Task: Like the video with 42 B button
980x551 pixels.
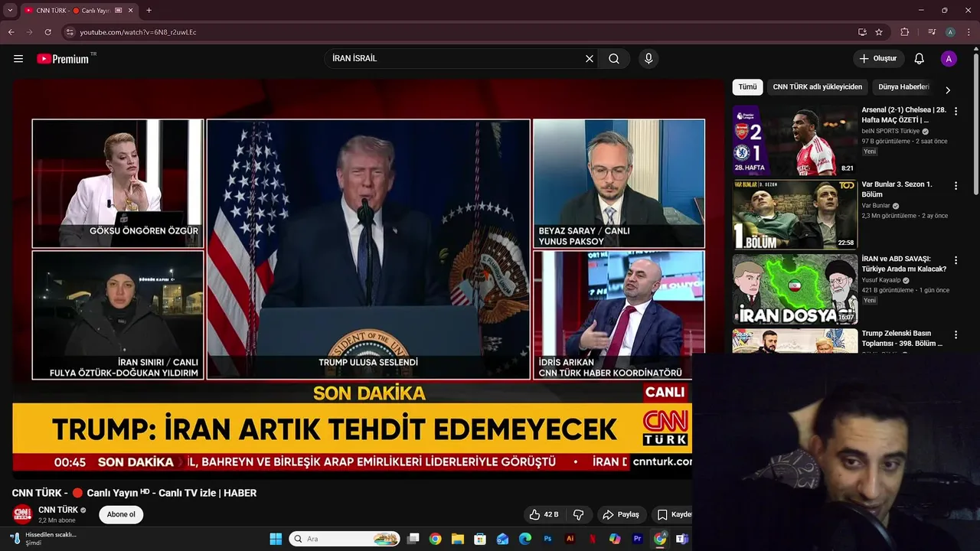Action: coord(544,514)
